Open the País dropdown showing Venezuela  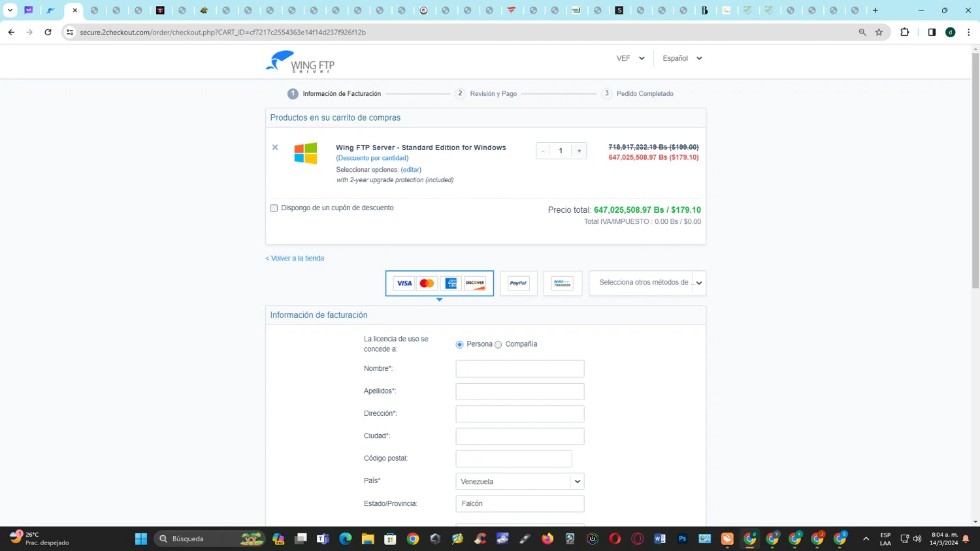click(520, 481)
